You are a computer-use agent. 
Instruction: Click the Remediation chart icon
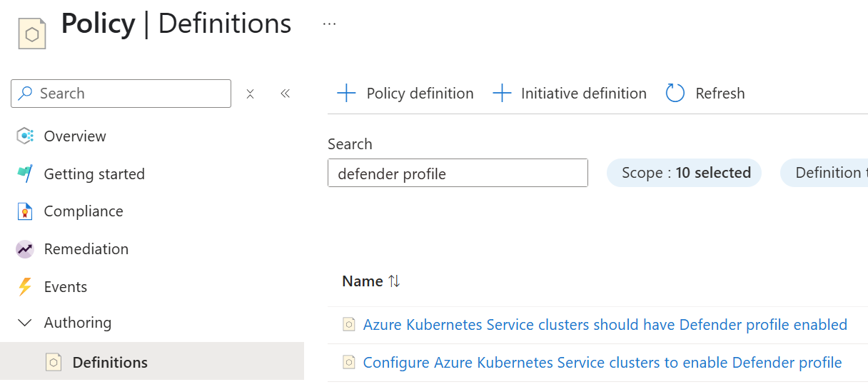tap(25, 249)
